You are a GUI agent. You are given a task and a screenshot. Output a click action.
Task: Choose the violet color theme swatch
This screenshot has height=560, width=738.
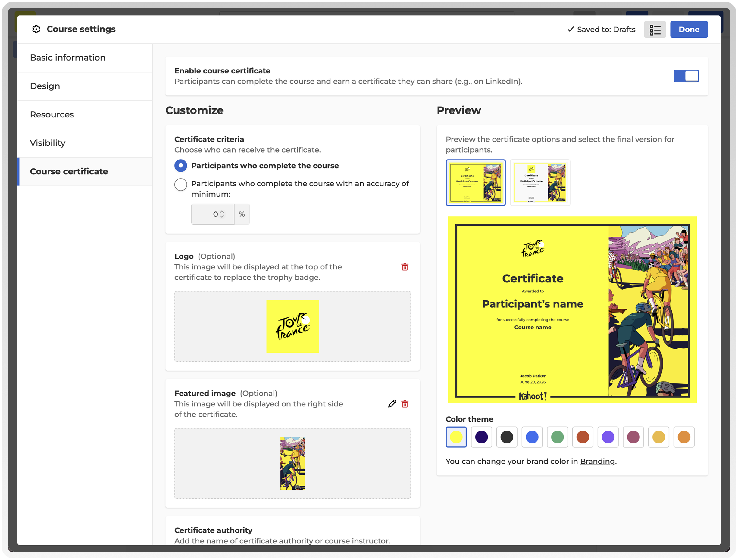(x=608, y=437)
